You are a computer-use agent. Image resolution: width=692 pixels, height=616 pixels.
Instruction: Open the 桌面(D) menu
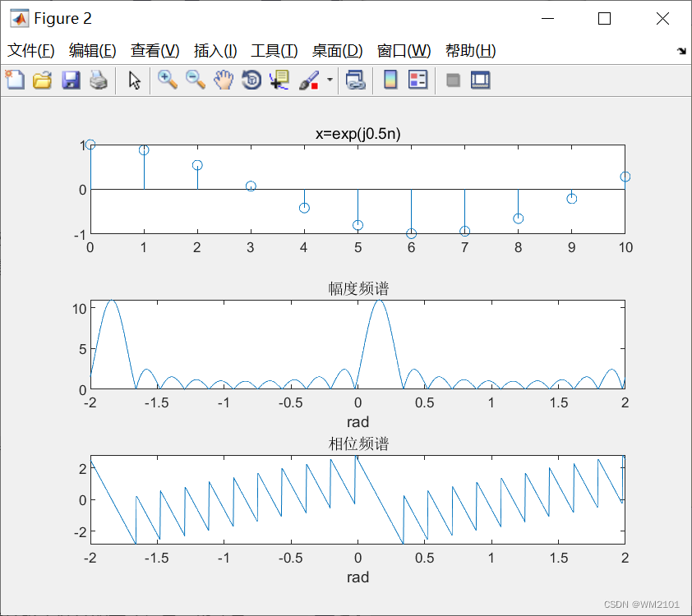click(x=338, y=51)
